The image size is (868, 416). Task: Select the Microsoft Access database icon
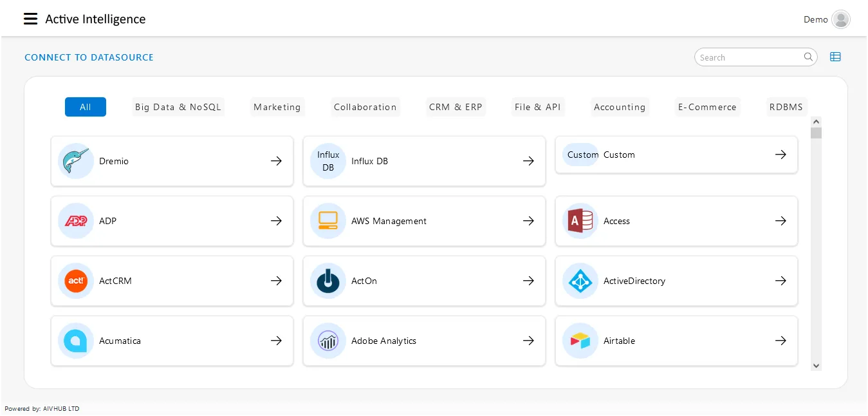click(580, 221)
